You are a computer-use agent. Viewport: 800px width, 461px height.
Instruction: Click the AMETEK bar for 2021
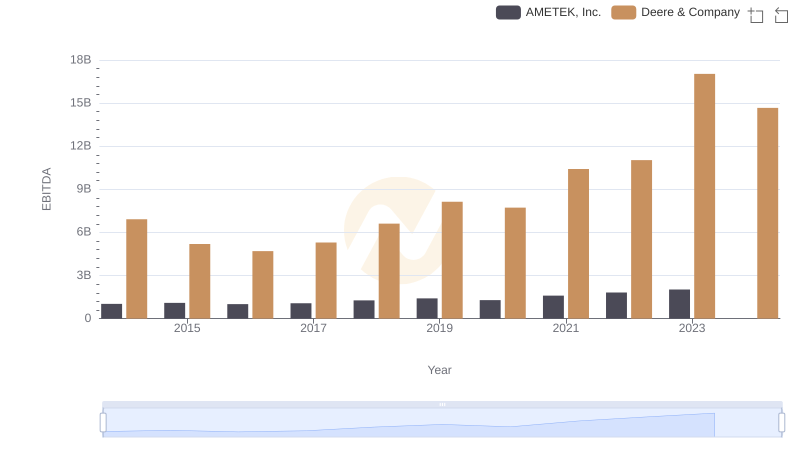pyautogui.click(x=553, y=307)
